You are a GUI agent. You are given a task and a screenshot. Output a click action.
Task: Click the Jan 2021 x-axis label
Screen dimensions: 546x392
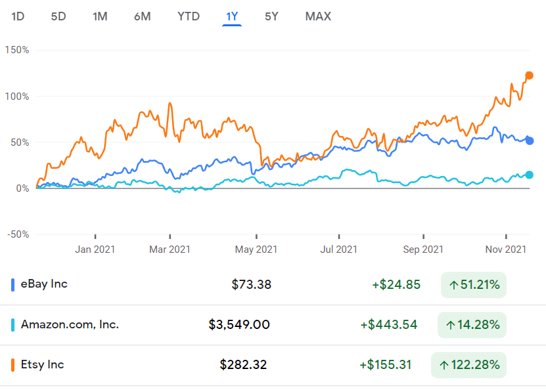point(95,250)
